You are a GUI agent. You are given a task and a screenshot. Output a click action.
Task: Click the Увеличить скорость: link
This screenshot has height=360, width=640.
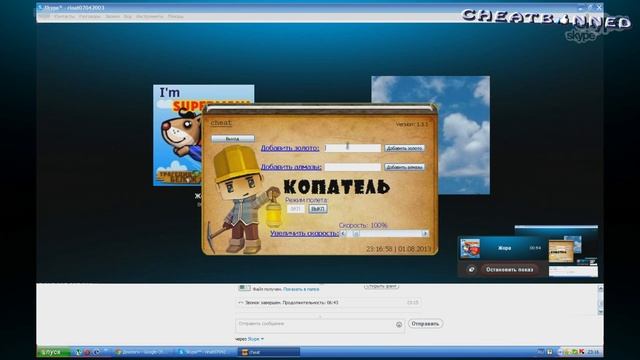(x=304, y=233)
